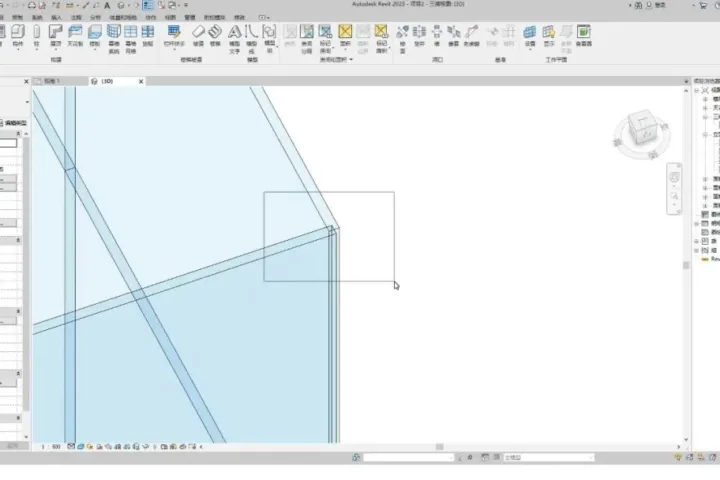Click the ViewCube in 3D view
Viewport: 720px width, 480px height.
[x=642, y=127]
